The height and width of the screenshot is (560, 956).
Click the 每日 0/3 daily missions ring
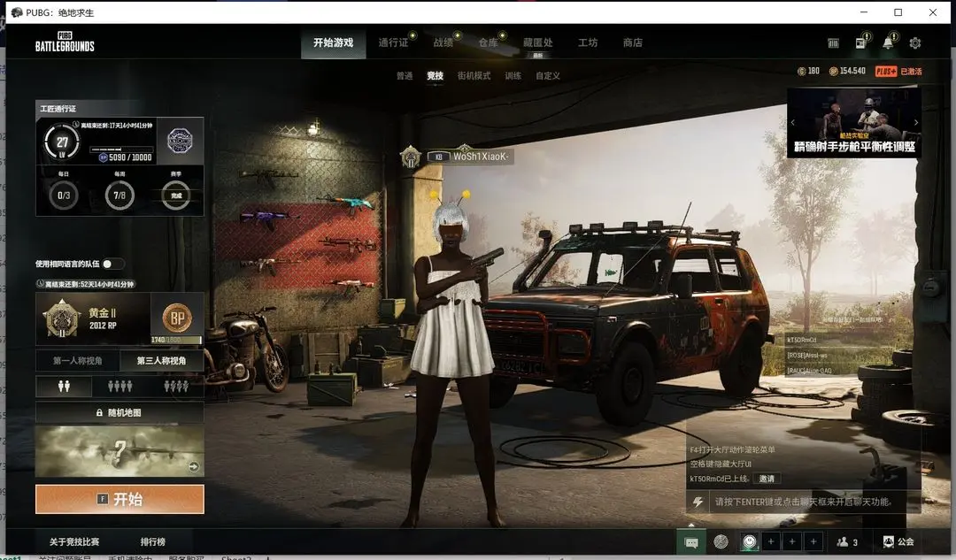(x=64, y=196)
